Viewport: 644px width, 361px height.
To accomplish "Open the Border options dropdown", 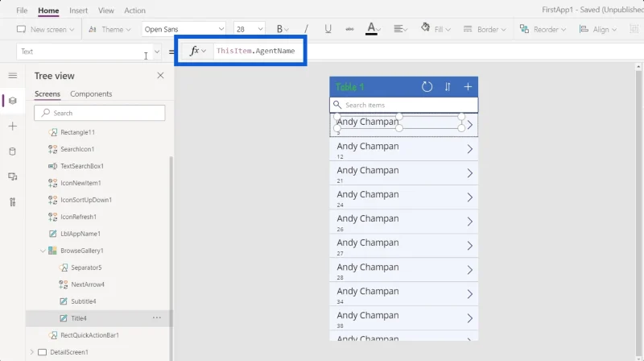I will [x=485, y=29].
